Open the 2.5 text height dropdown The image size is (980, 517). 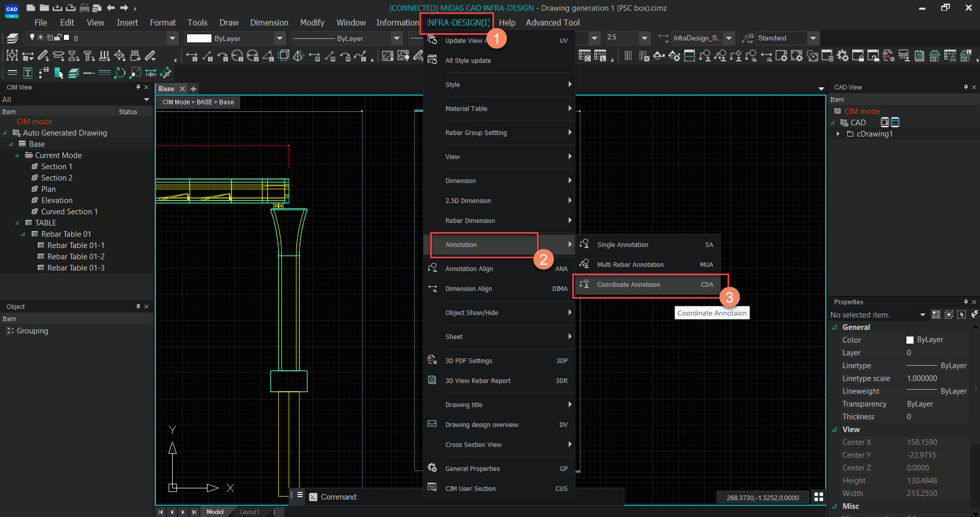click(644, 38)
